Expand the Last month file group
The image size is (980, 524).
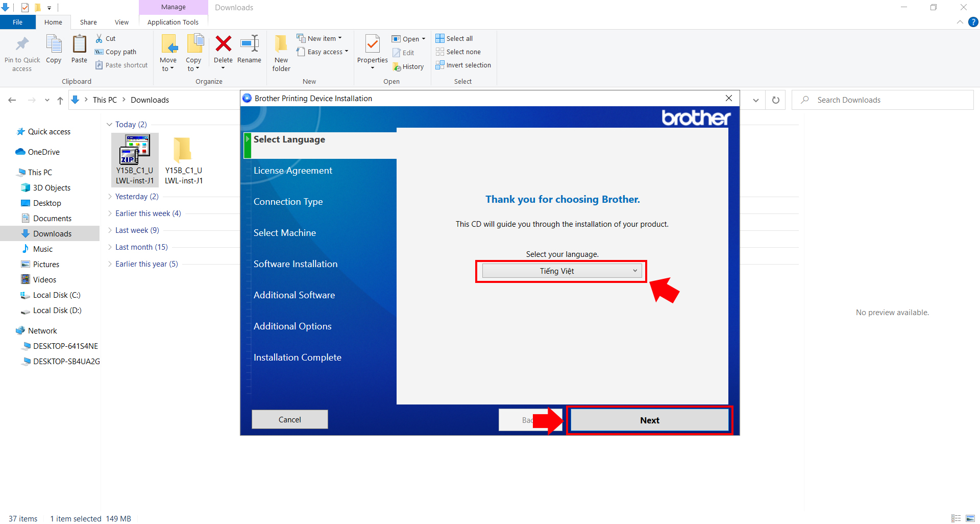pos(109,247)
